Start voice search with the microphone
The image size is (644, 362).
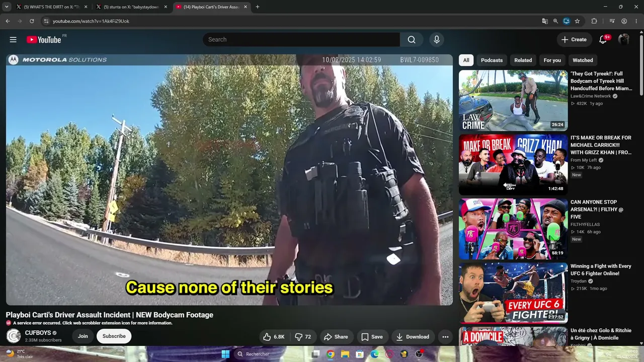pos(437,40)
